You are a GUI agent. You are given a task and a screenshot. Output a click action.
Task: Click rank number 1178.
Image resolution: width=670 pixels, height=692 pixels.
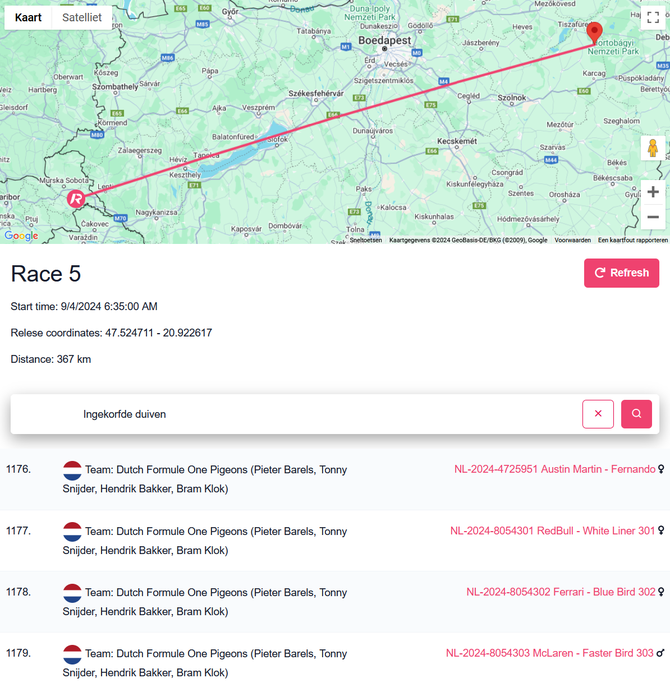pos(19,592)
